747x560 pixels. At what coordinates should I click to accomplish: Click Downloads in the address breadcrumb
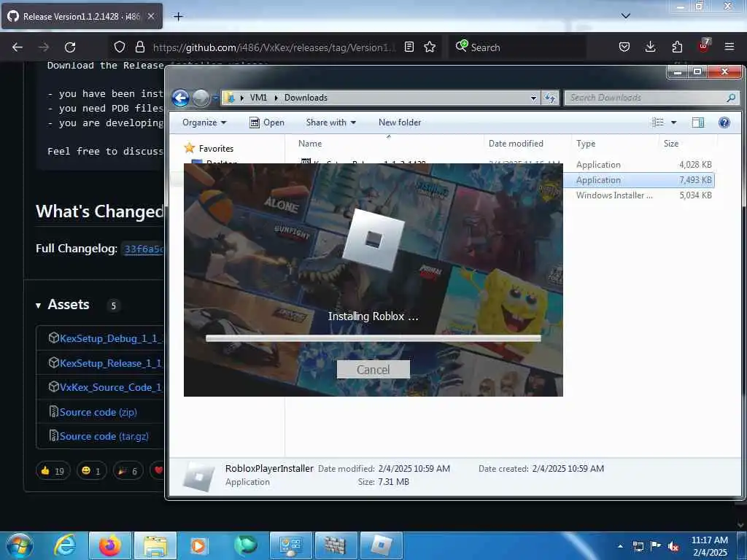point(306,98)
